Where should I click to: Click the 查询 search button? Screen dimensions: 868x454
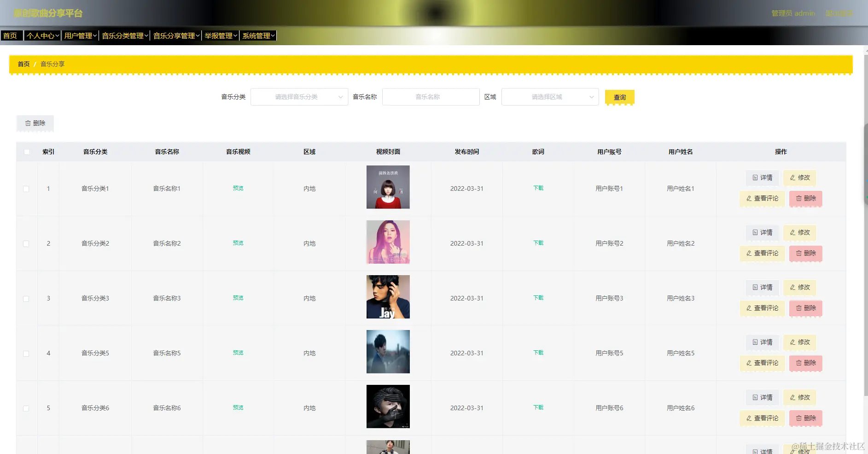(x=619, y=97)
